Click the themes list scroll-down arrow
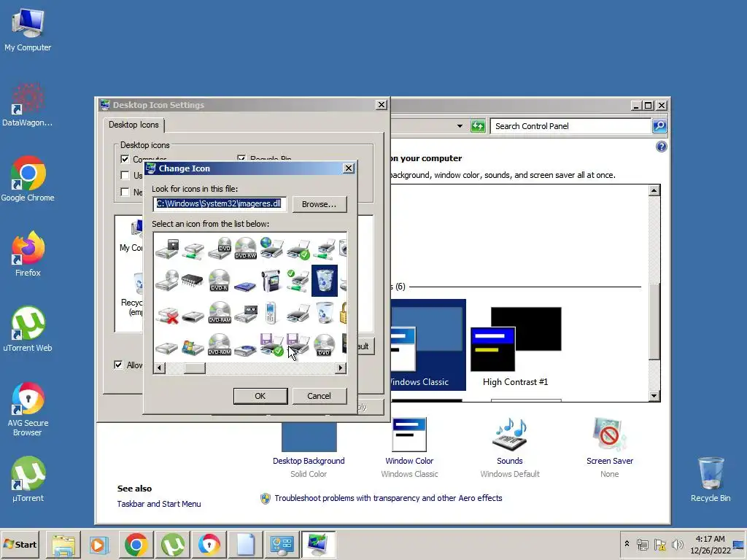 click(x=654, y=396)
